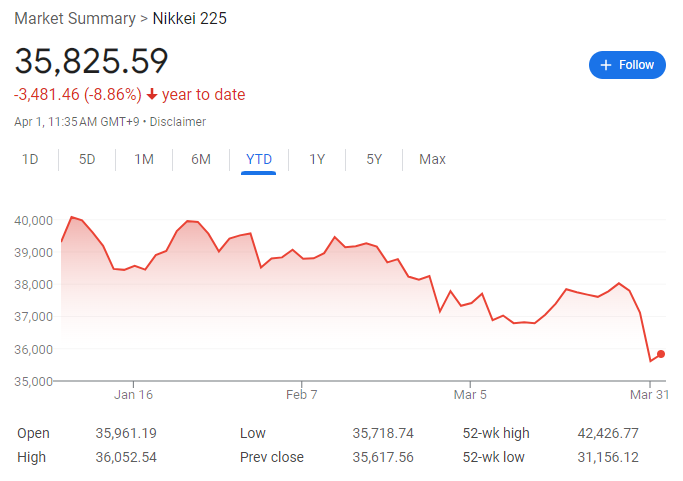This screenshot has height=481, width=683.
Task: Open the Disclaimer link
Action: [178, 122]
